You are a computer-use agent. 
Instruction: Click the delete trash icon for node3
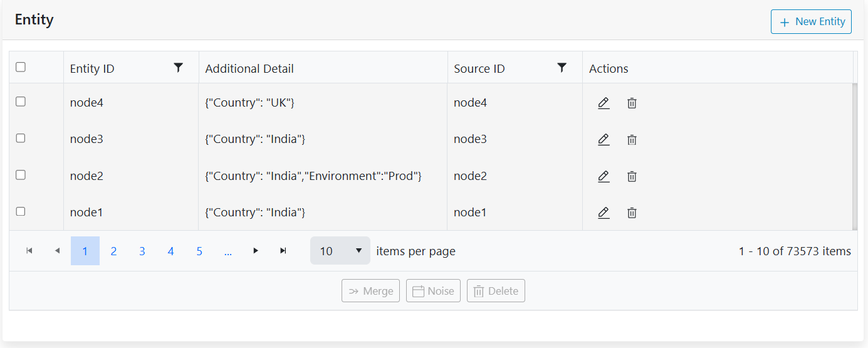point(632,140)
